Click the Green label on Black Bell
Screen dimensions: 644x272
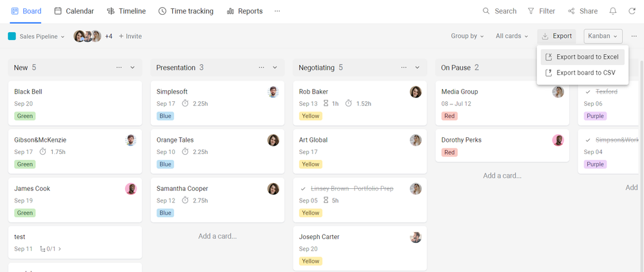tap(24, 116)
